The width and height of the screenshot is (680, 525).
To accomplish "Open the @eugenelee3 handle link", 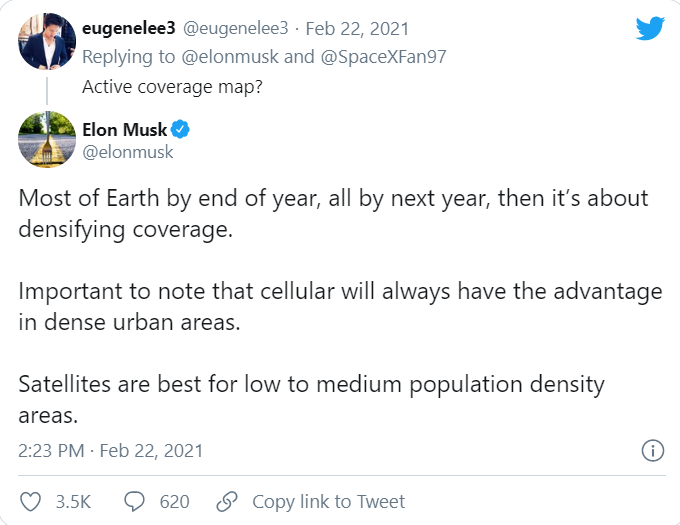I will (x=235, y=28).
